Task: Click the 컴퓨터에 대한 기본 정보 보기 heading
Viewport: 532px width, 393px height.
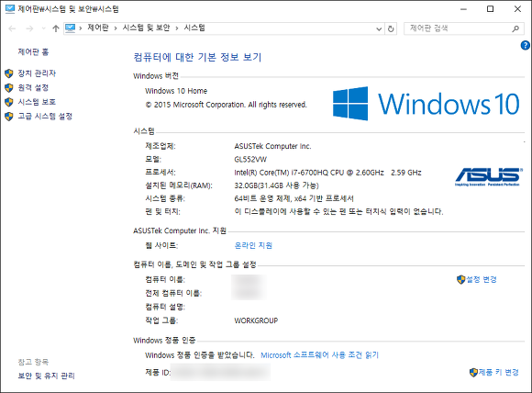Action: pyautogui.click(x=197, y=57)
